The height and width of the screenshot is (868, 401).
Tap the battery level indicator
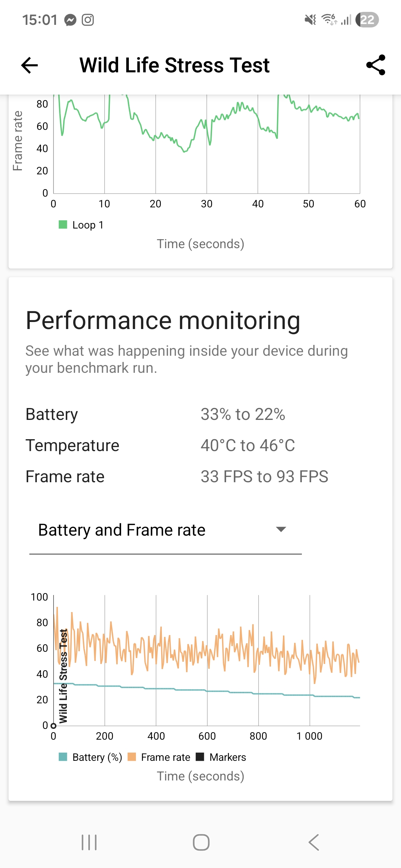click(367, 20)
